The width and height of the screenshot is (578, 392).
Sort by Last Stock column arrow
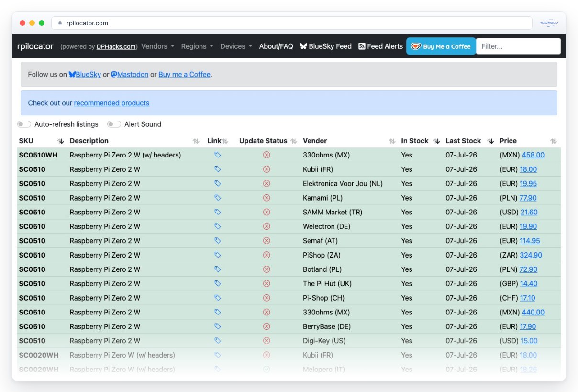tap(490, 141)
